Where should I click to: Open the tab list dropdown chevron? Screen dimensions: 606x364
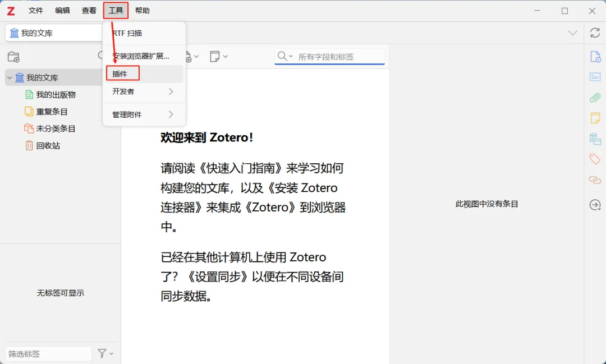click(572, 33)
